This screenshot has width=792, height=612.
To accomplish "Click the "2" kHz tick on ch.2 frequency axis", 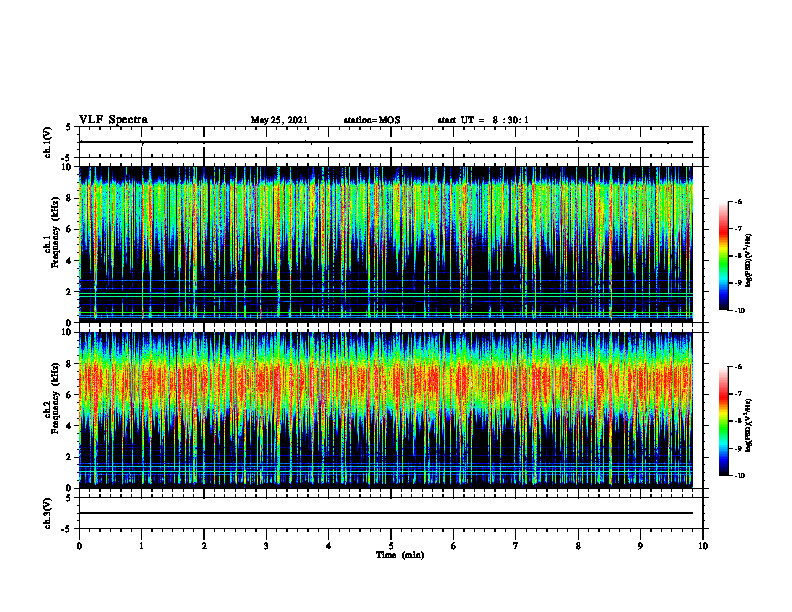I will (70, 457).
